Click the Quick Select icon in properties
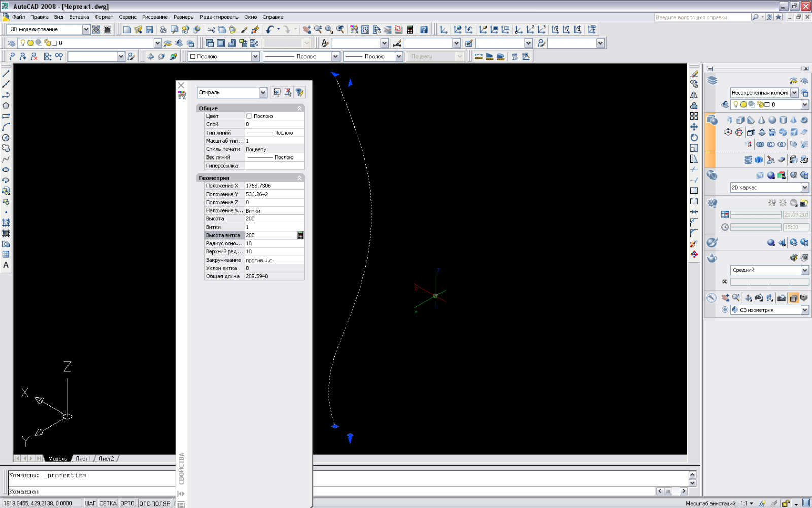Viewport: 812px width, 508px height. [x=299, y=92]
